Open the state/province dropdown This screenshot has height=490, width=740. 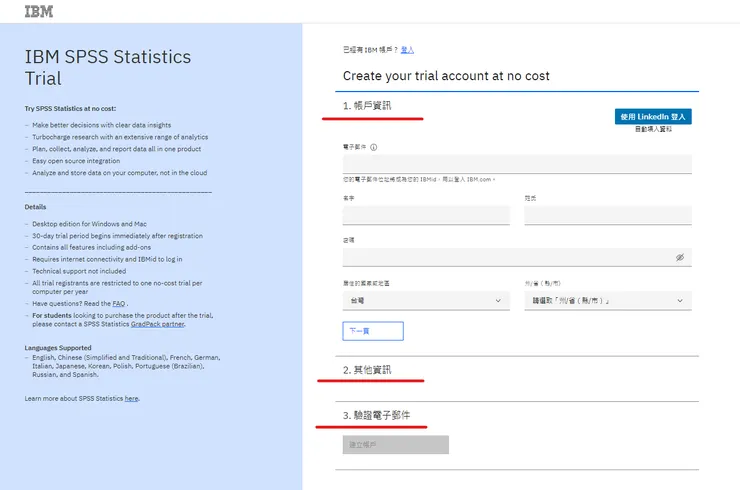(x=608, y=301)
